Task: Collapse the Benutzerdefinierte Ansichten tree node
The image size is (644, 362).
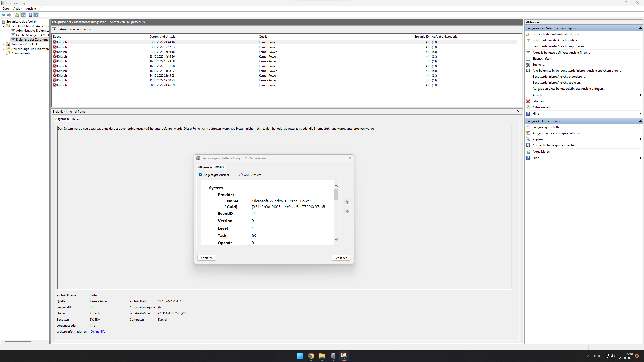Action: [x=3, y=26]
